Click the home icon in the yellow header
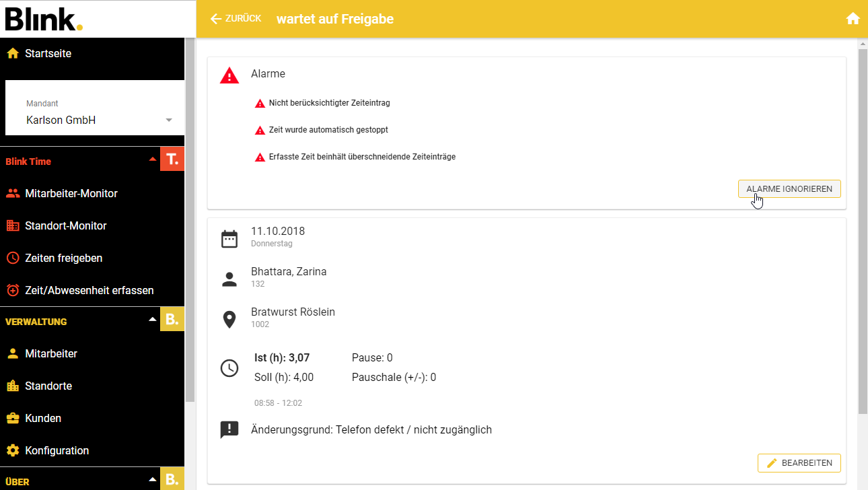 click(853, 19)
